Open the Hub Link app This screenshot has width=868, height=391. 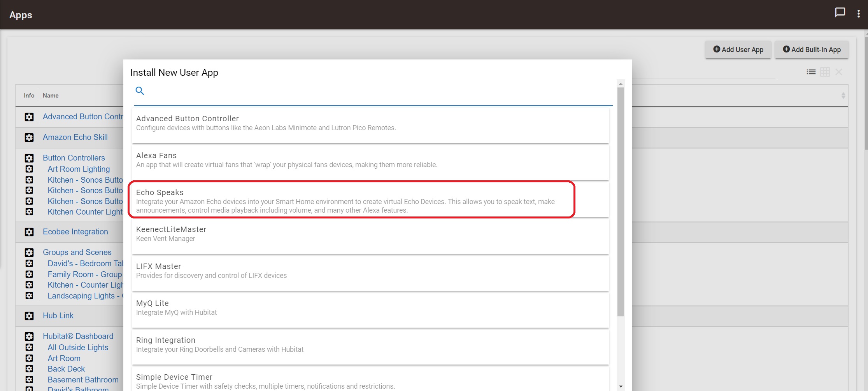pyautogui.click(x=58, y=316)
